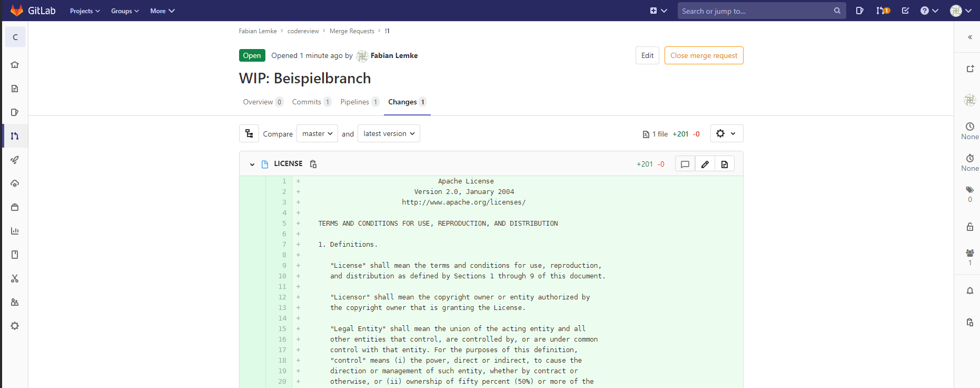Copy merge request reference icon
Screen dimensions: 980x388
pos(970,322)
